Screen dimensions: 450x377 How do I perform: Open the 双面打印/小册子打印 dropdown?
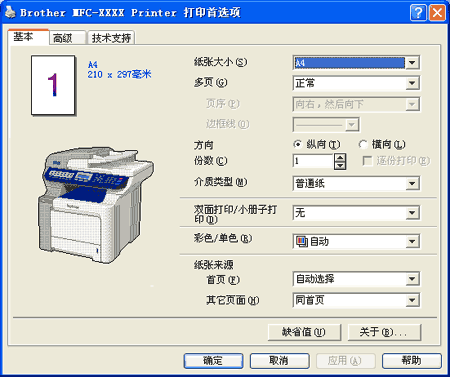356,213
